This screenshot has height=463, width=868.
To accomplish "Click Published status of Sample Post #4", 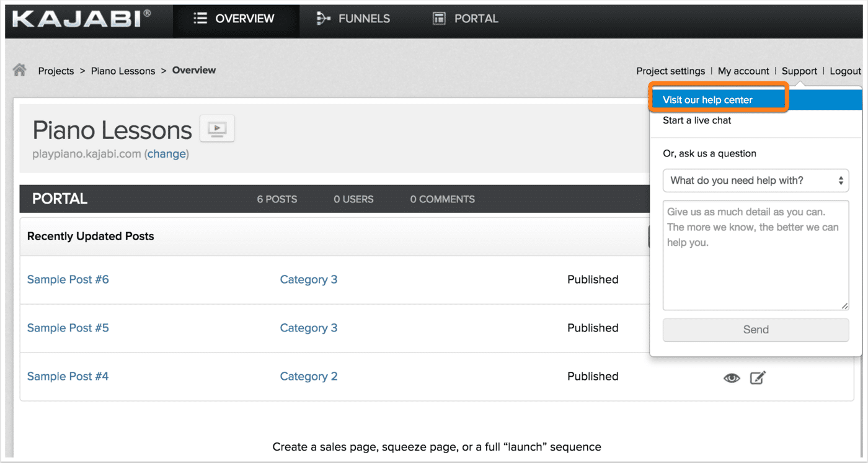I will click(593, 376).
